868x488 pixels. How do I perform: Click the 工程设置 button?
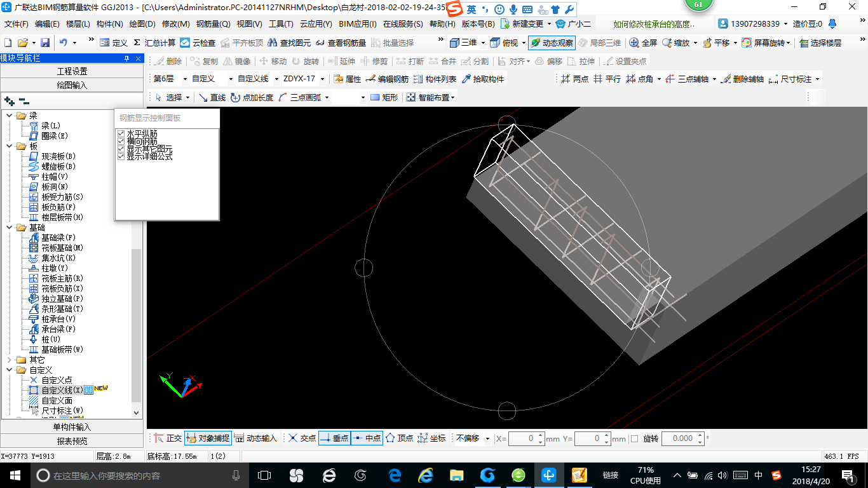click(x=72, y=71)
